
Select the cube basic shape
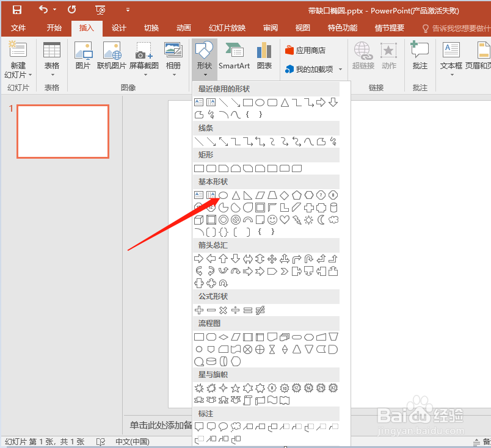199,220
